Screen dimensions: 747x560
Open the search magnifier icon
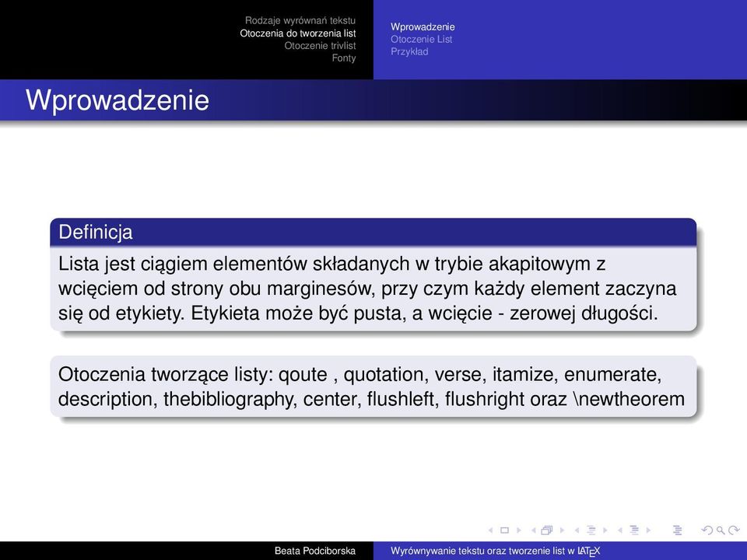tap(721, 530)
